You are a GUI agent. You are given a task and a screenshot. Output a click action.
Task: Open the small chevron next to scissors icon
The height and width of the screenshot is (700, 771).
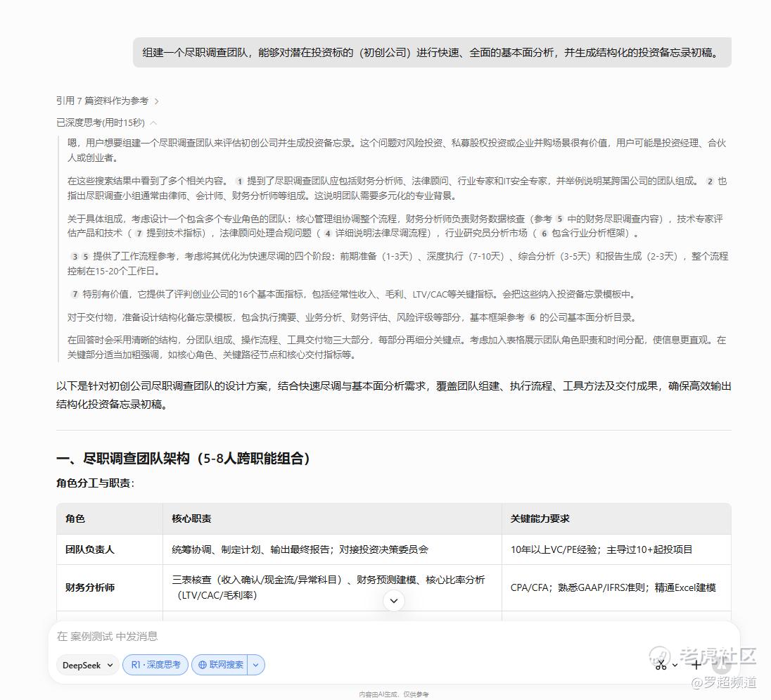[675, 665]
